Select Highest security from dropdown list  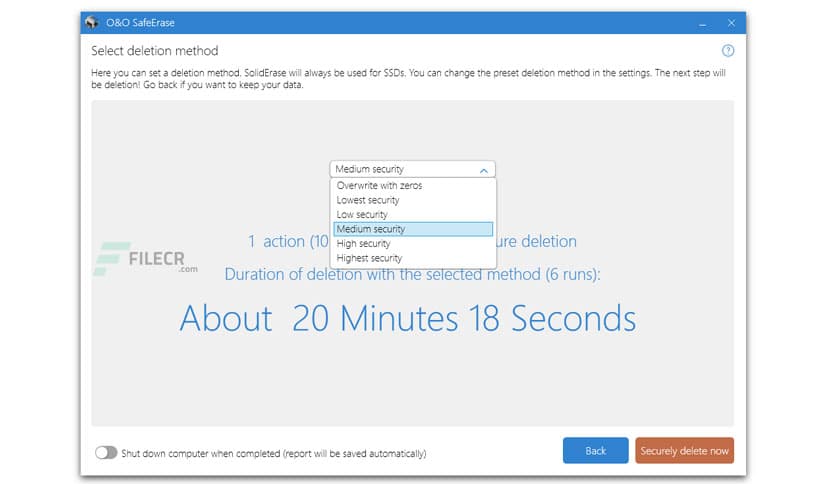click(x=370, y=258)
